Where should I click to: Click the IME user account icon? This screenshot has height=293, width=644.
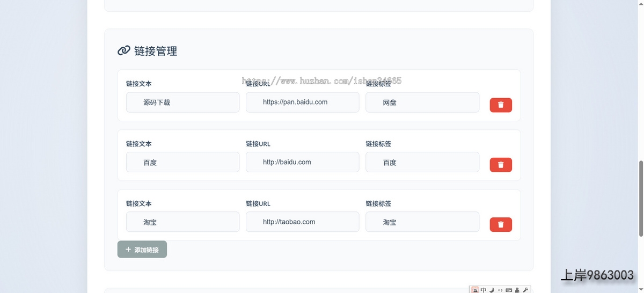coord(517,290)
